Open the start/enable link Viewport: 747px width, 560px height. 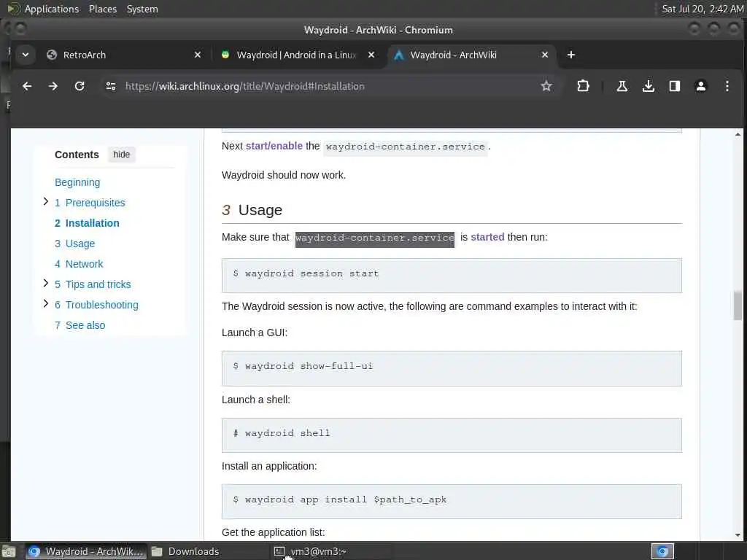274,146
